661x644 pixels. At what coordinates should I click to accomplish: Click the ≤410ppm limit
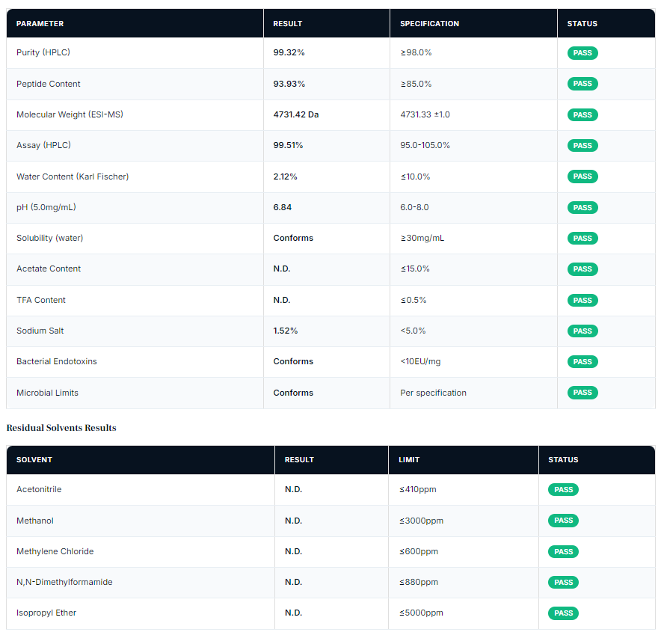pos(417,489)
